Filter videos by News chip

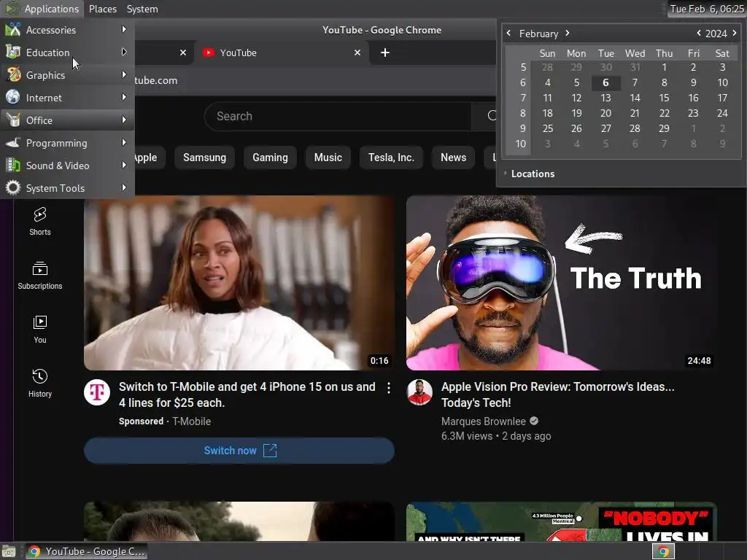point(453,157)
